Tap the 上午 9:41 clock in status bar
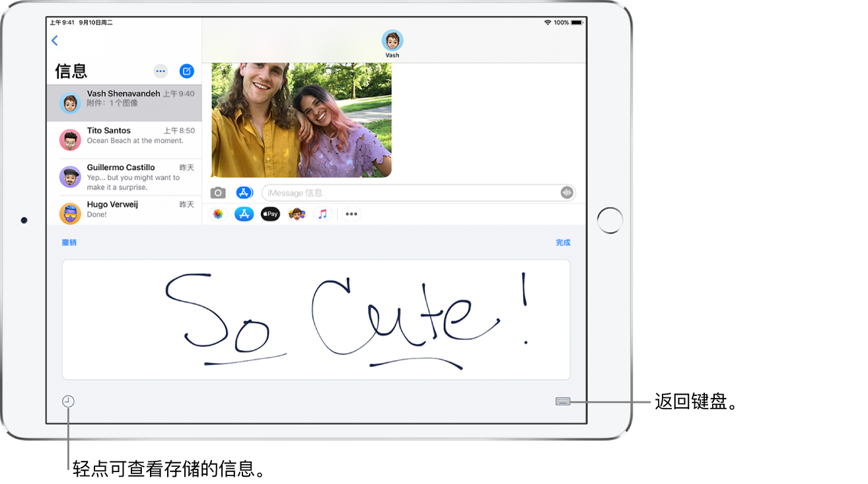 click(x=63, y=22)
